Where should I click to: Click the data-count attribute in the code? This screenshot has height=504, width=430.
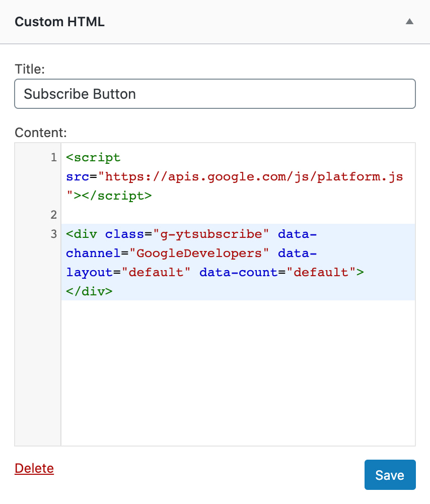239,272
